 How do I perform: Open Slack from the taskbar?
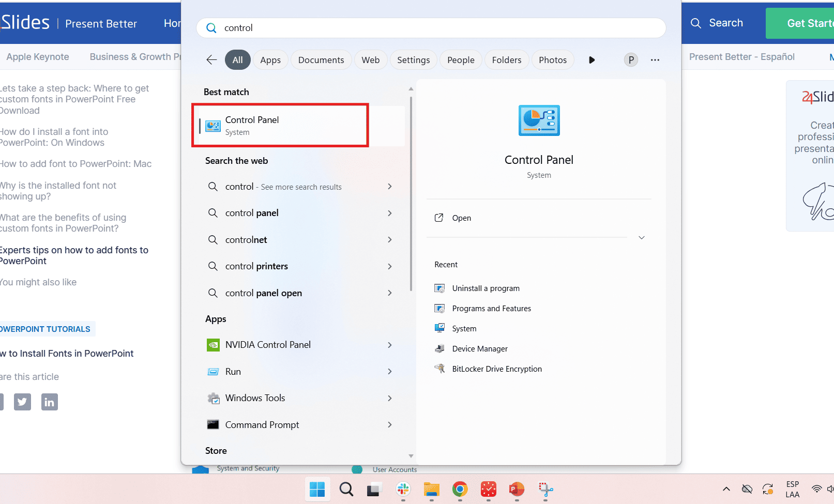[403, 489]
